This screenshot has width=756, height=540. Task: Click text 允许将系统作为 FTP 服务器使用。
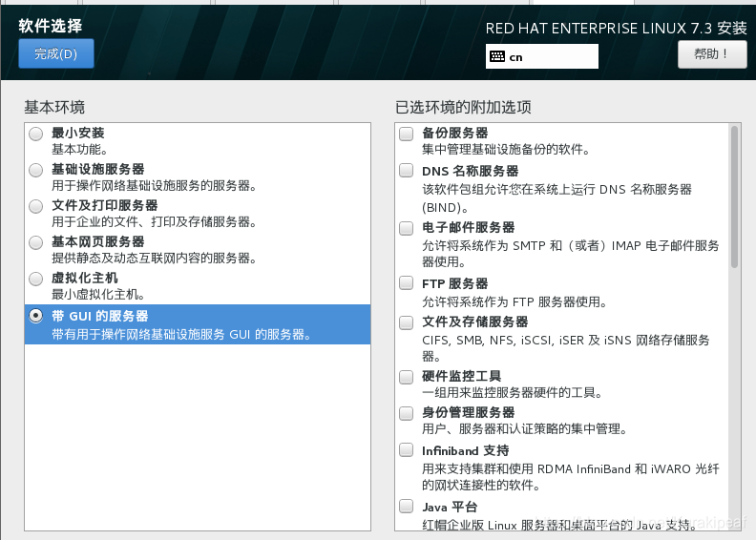coord(514,302)
